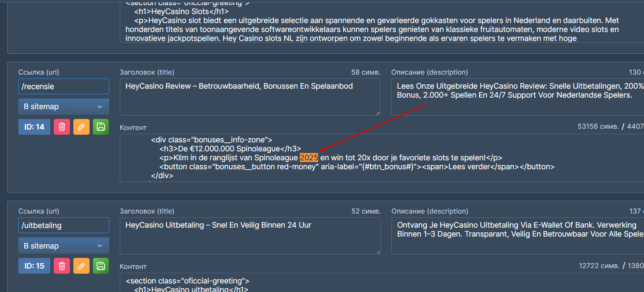Click the ID: 15 badge
The image size is (644, 292).
pyautogui.click(x=34, y=266)
